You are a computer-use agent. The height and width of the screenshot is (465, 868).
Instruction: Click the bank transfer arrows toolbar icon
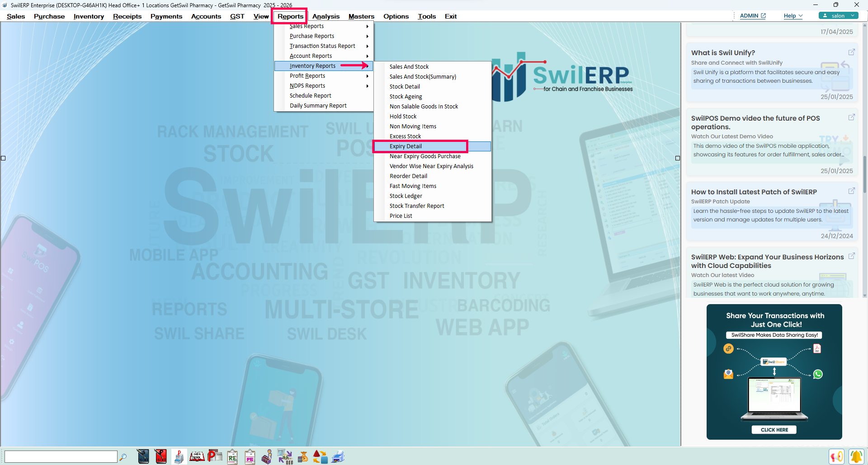(x=285, y=456)
